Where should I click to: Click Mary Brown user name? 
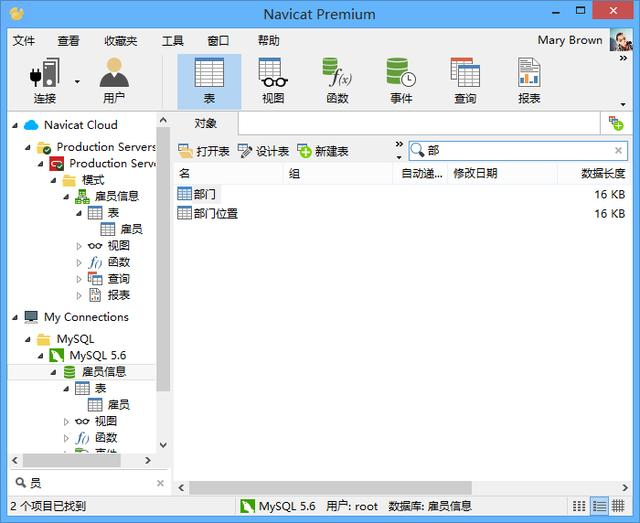point(570,40)
